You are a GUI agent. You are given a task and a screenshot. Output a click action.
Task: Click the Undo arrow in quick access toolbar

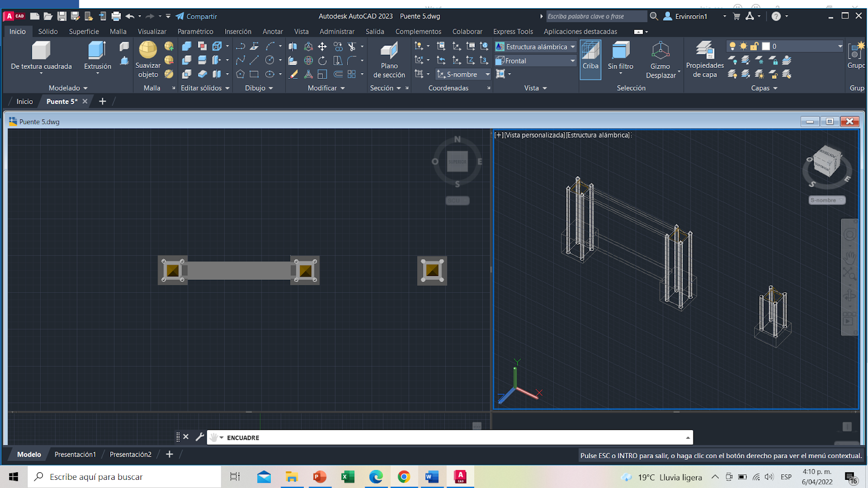point(130,16)
